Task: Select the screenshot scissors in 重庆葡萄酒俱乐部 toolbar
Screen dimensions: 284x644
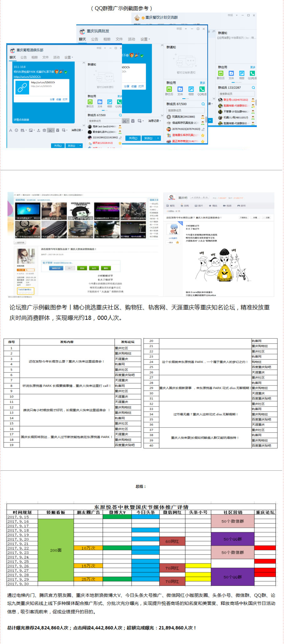Action: (x=50, y=130)
